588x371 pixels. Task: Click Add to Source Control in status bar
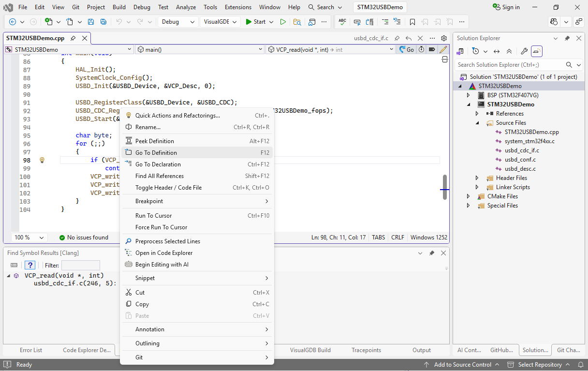[x=462, y=365]
